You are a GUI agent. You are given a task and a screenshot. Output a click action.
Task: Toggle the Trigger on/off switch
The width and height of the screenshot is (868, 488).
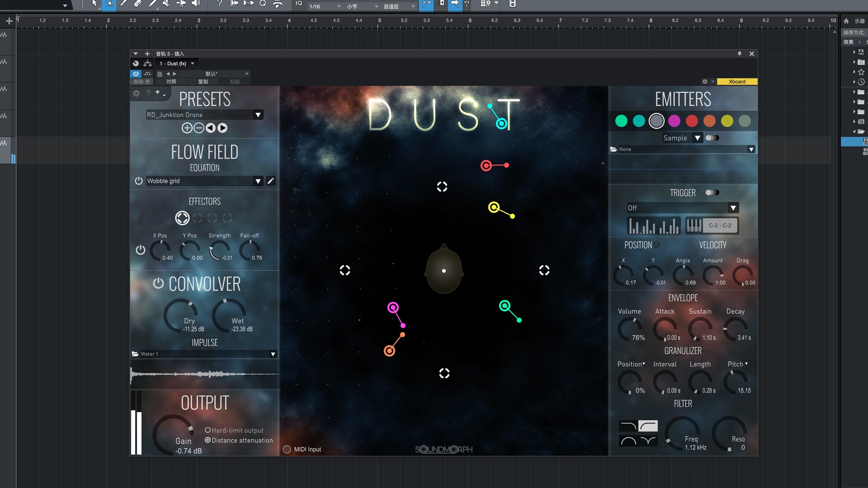pyautogui.click(x=712, y=192)
